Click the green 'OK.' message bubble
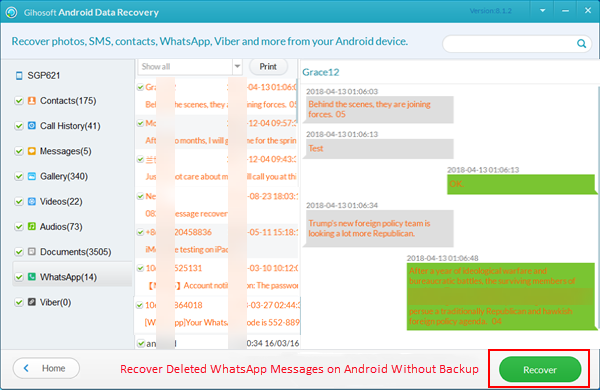 click(x=521, y=184)
